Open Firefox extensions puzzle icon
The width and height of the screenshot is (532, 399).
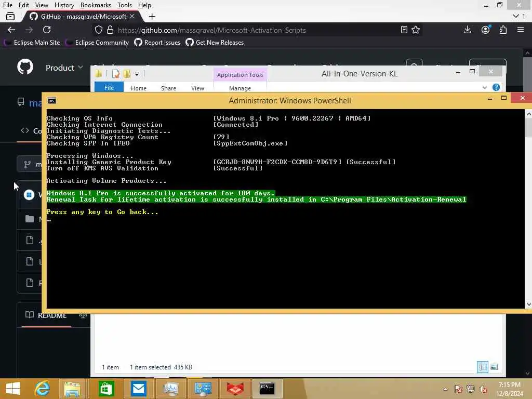[x=503, y=30]
